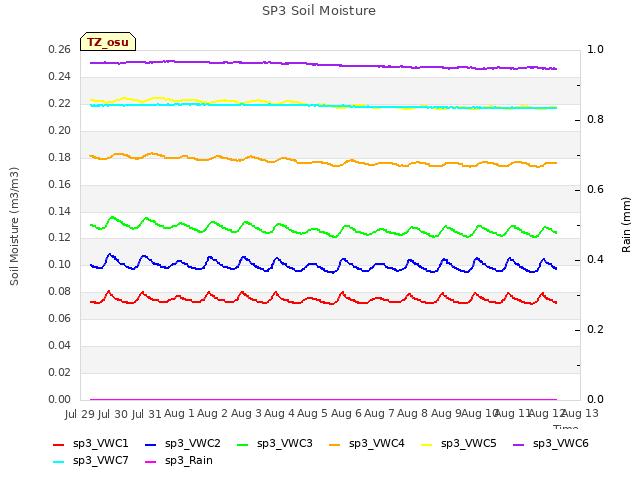Click the 0.14 left axis tick label
The image size is (640, 480).
click(x=60, y=211)
